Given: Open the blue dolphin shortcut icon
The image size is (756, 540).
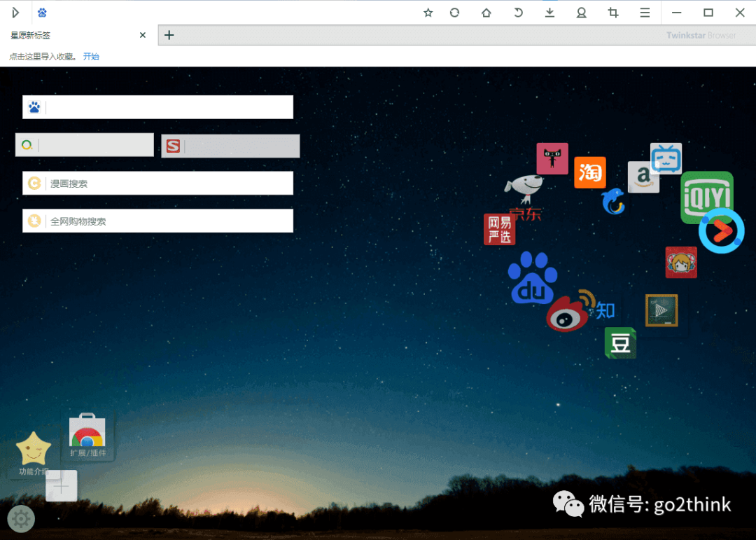Looking at the screenshot, I should pyautogui.click(x=613, y=201).
